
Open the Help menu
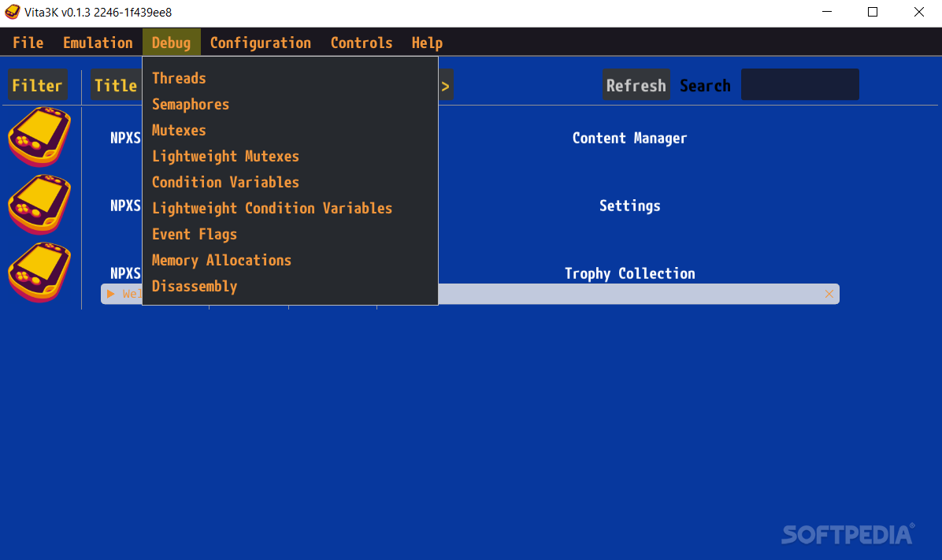pyautogui.click(x=427, y=43)
